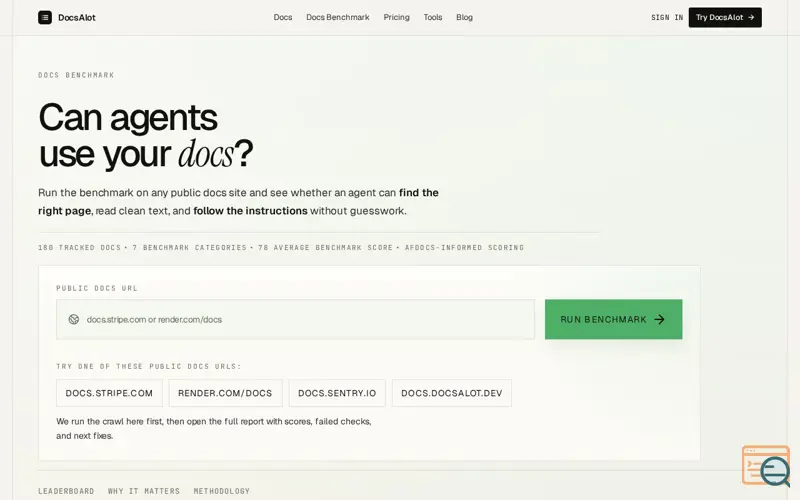Image resolution: width=800 pixels, height=500 pixels.
Task: Open the Docs nav item
Action: (283, 17)
